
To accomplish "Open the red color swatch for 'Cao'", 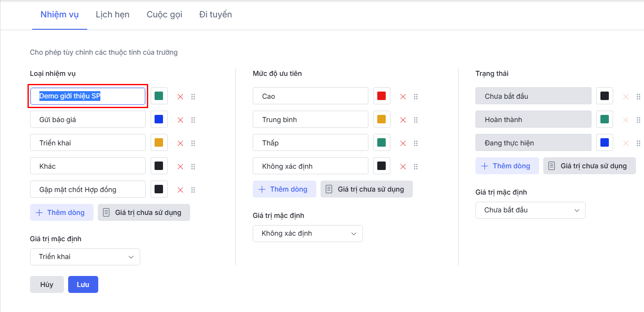I will (381, 96).
